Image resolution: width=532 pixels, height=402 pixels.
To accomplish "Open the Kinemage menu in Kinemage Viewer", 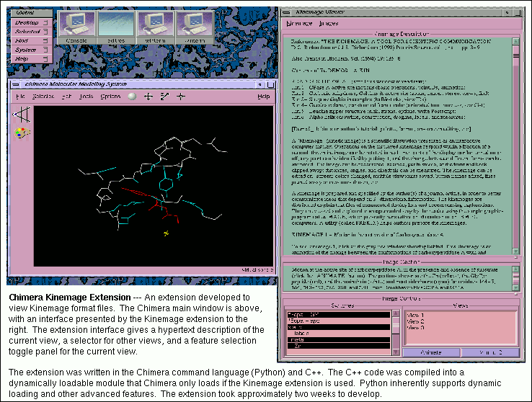I will [298, 23].
